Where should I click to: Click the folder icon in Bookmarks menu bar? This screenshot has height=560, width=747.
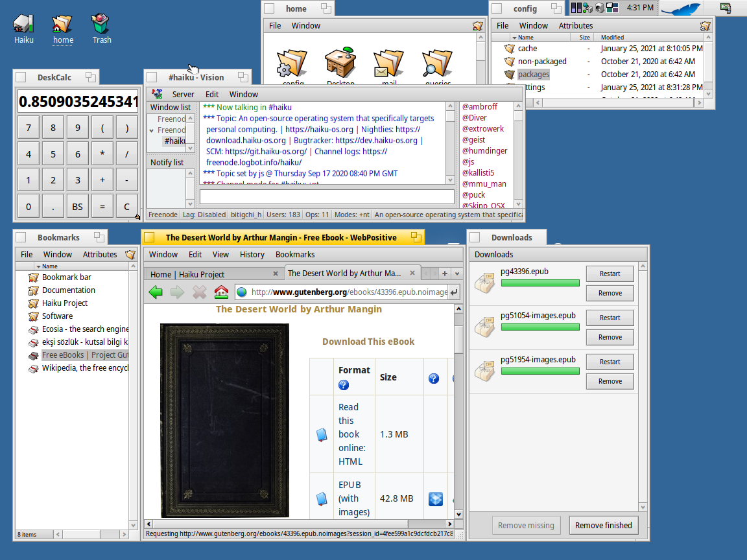point(130,254)
